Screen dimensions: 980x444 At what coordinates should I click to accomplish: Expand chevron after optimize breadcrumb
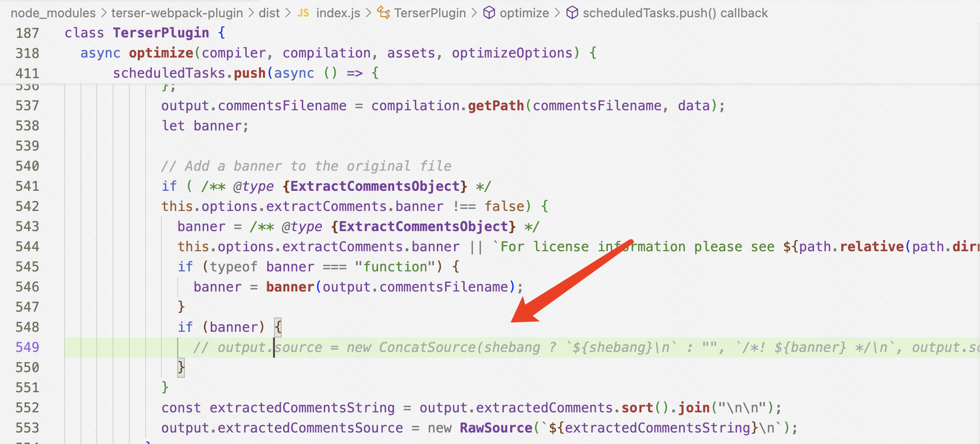click(557, 13)
